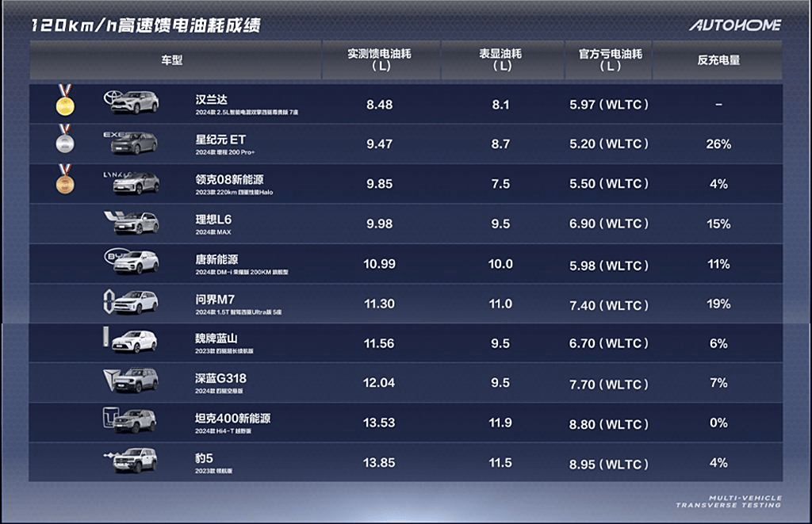Click the measured value 11.56
Screen dimensions: 812x524
pos(379,343)
